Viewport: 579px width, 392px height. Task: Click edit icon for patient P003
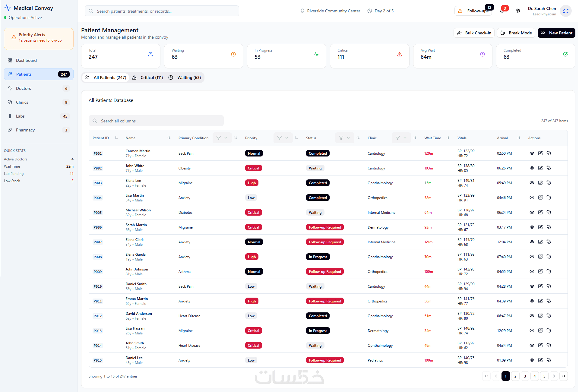(x=540, y=183)
